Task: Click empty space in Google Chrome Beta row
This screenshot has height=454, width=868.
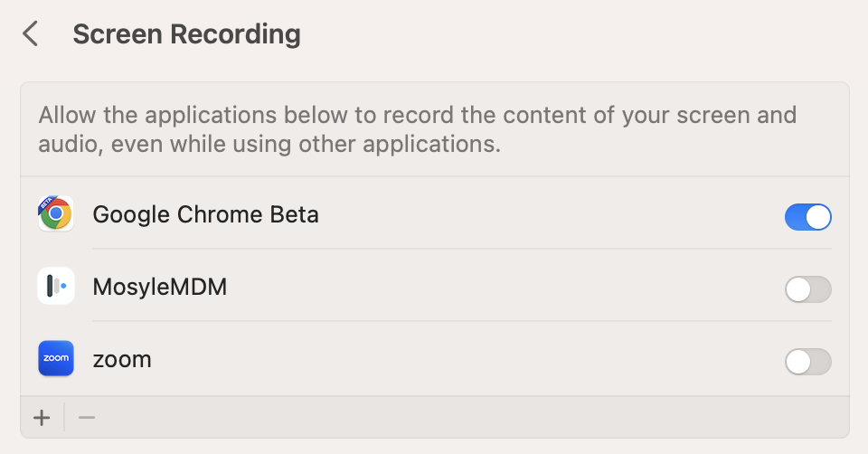Action: pyautogui.click(x=542, y=215)
